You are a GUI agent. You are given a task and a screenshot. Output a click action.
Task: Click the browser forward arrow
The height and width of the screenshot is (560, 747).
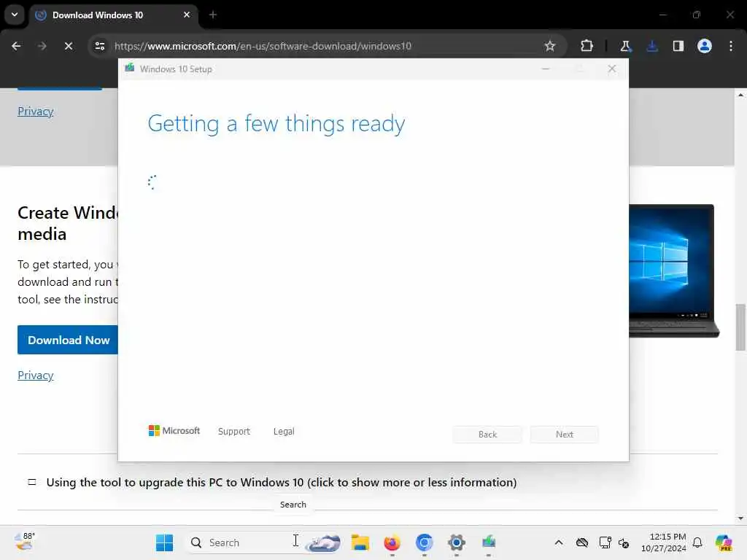pyautogui.click(x=42, y=46)
